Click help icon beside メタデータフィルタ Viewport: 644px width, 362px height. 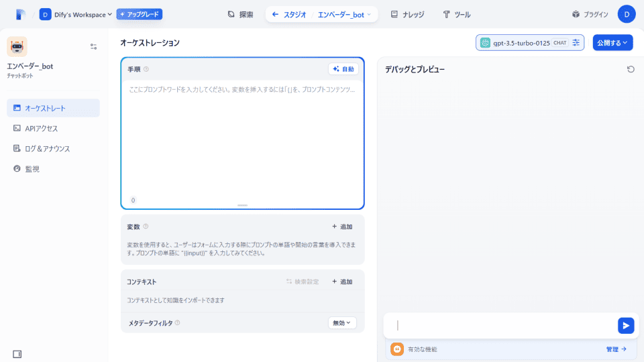177,323
